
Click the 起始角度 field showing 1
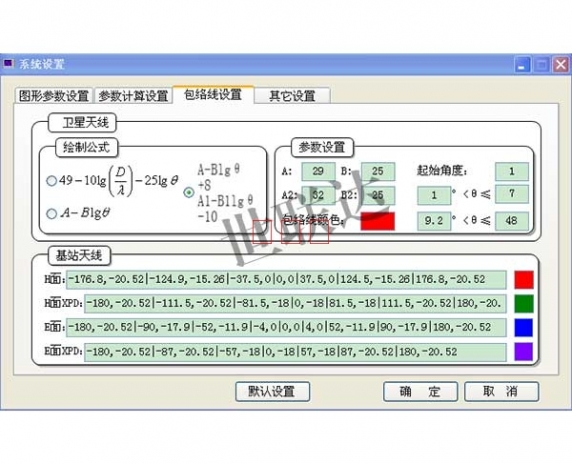pos(511,171)
